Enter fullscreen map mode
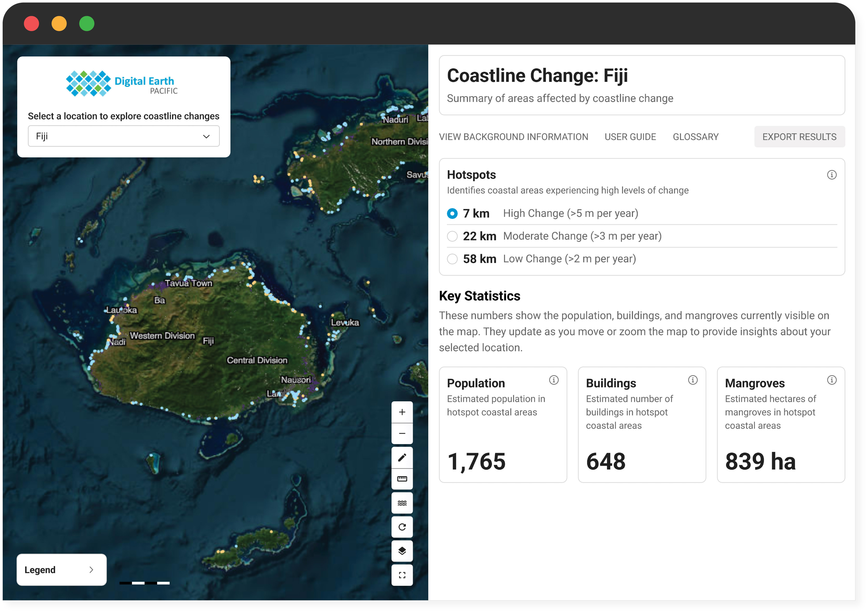868x613 pixels. 402,575
